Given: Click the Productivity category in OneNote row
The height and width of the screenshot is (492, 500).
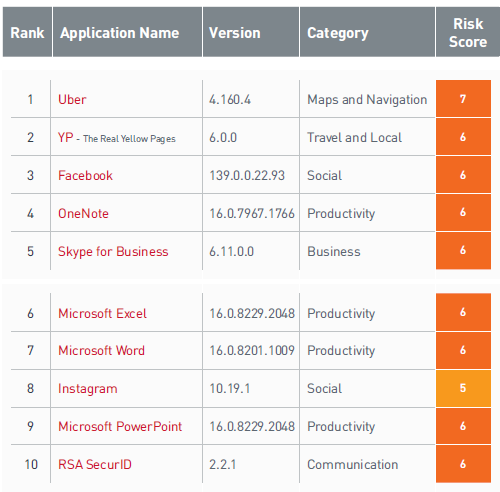Looking at the screenshot, I should 341,214.
